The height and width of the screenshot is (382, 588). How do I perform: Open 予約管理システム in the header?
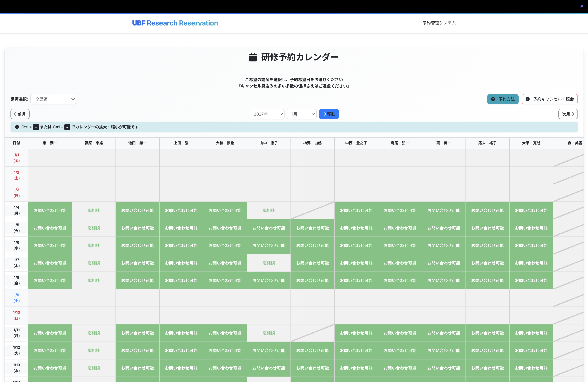pyautogui.click(x=439, y=23)
